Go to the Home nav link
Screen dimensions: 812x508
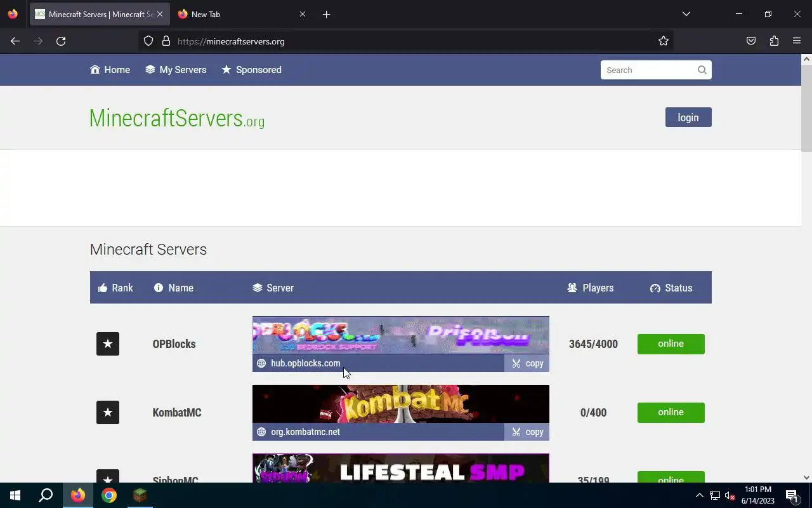click(x=110, y=70)
